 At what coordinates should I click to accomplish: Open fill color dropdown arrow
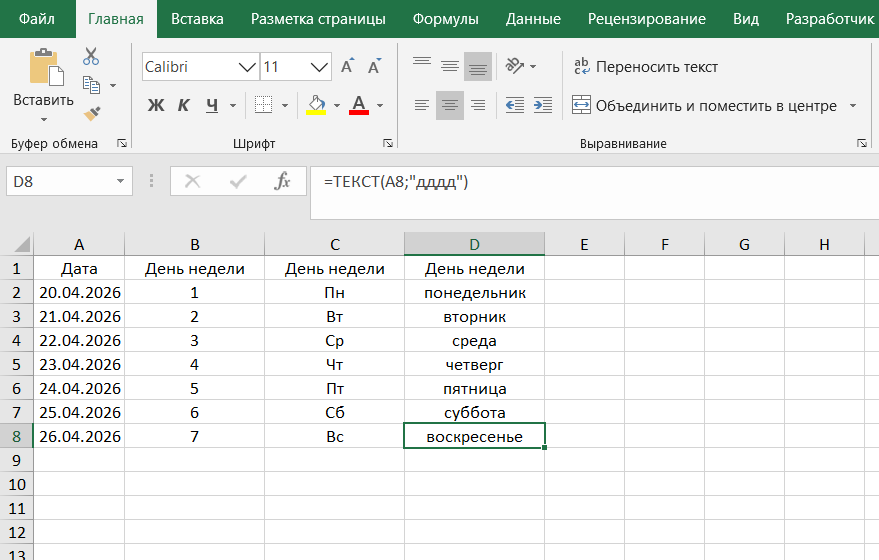[x=337, y=105]
